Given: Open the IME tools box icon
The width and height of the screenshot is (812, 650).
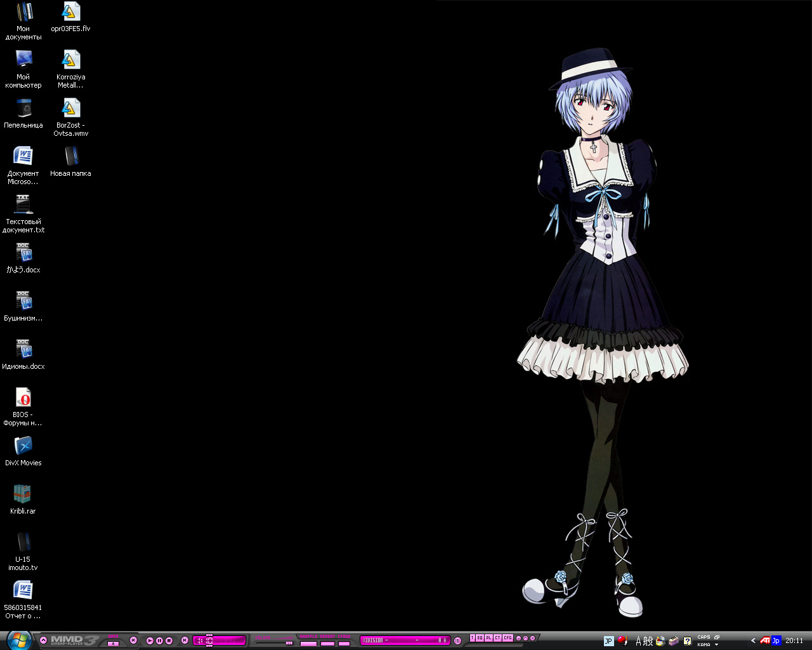Looking at the screenshot, I should tap(674, 641).
